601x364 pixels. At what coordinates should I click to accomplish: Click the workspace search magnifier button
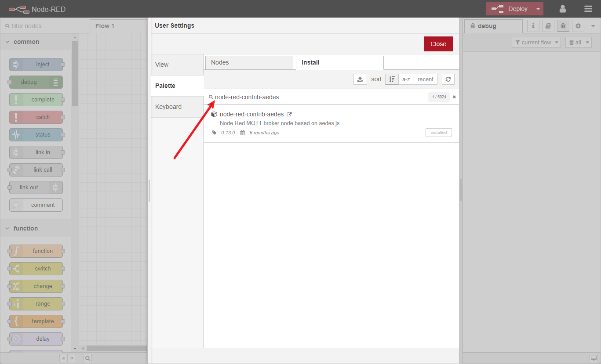point(88,358)
